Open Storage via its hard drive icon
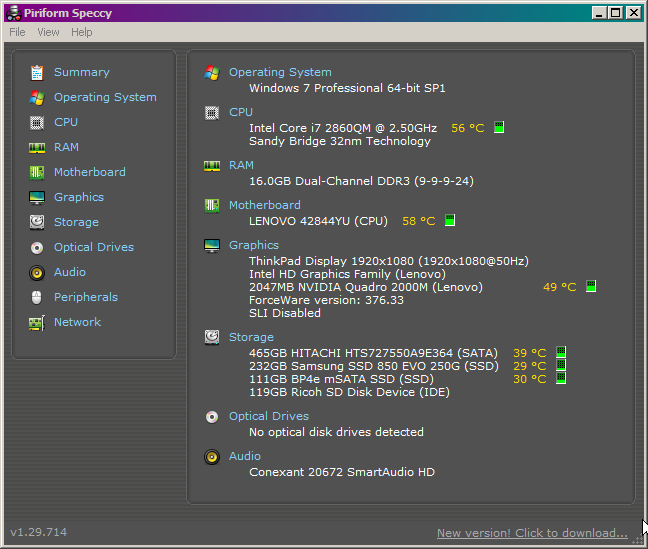This screenshot has width=648, height=549. tap(37, 222)
